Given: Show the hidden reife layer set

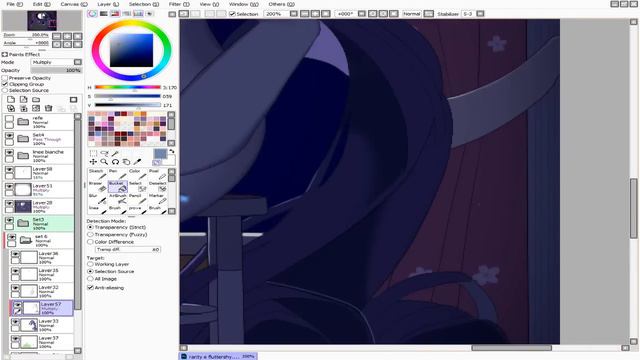Looking at the screenshot, I should tap(9, 119).
